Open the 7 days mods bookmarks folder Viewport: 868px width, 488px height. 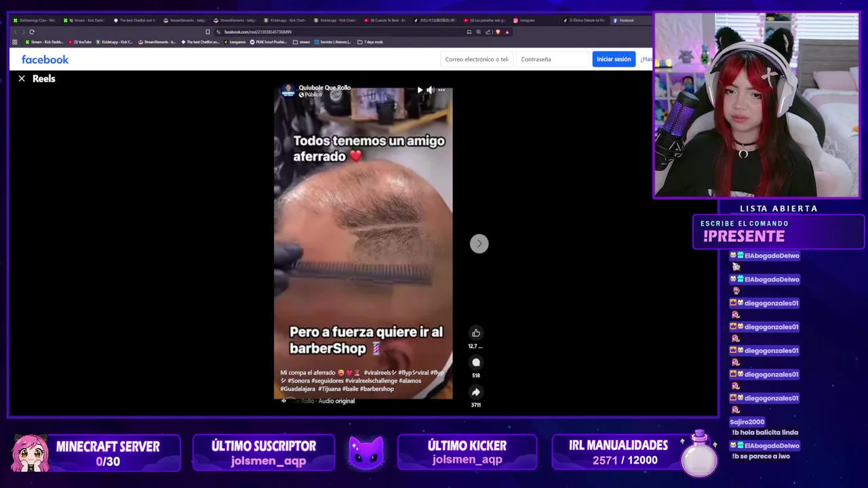tap(370, 42)
